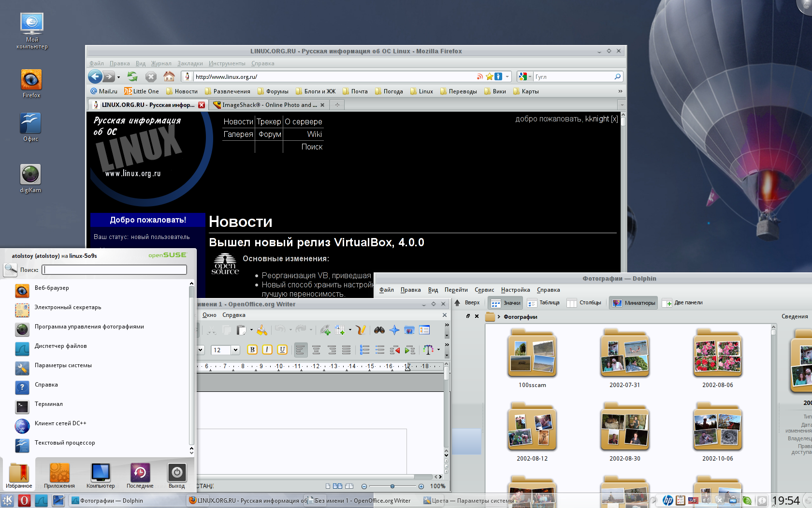The image size is (812, 508).
Task: Bookmark the page with the star icon
Action: pos(489,76)
